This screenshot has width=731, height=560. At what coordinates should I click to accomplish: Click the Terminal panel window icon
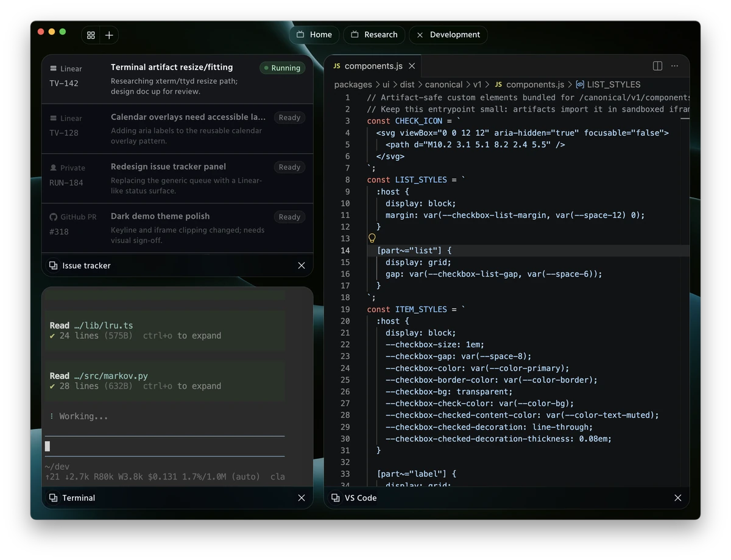[54, 498]
